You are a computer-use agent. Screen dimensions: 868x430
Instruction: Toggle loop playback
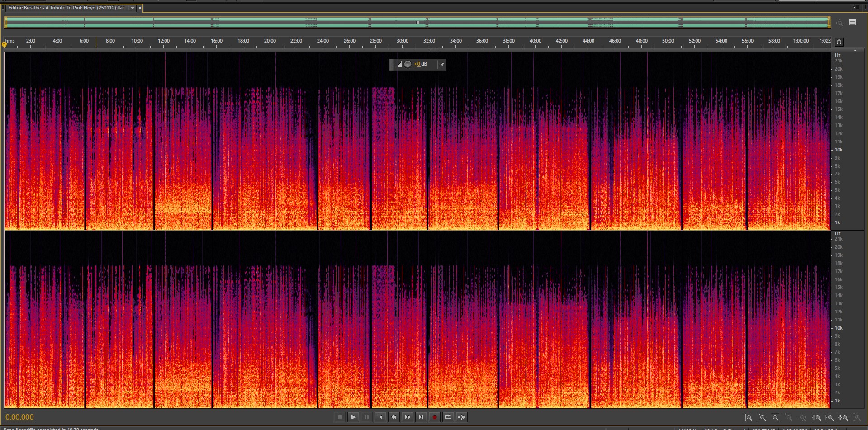coord(448,417)
